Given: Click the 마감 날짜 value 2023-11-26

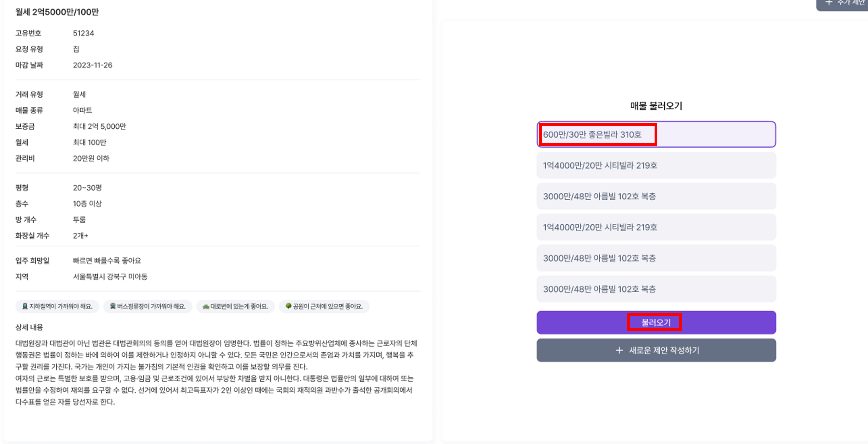Looking at the screenshot, I should click(93, 65).
